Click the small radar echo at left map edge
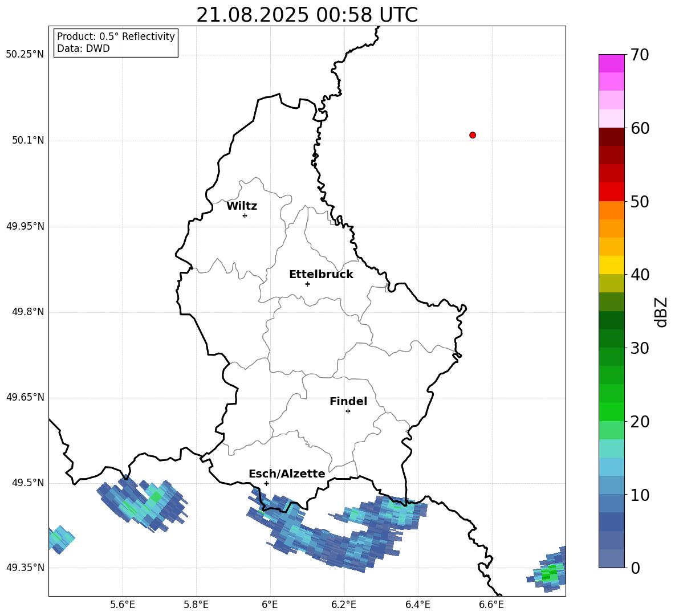The height and width of the screenshot is (616, 675). point(60,540)
